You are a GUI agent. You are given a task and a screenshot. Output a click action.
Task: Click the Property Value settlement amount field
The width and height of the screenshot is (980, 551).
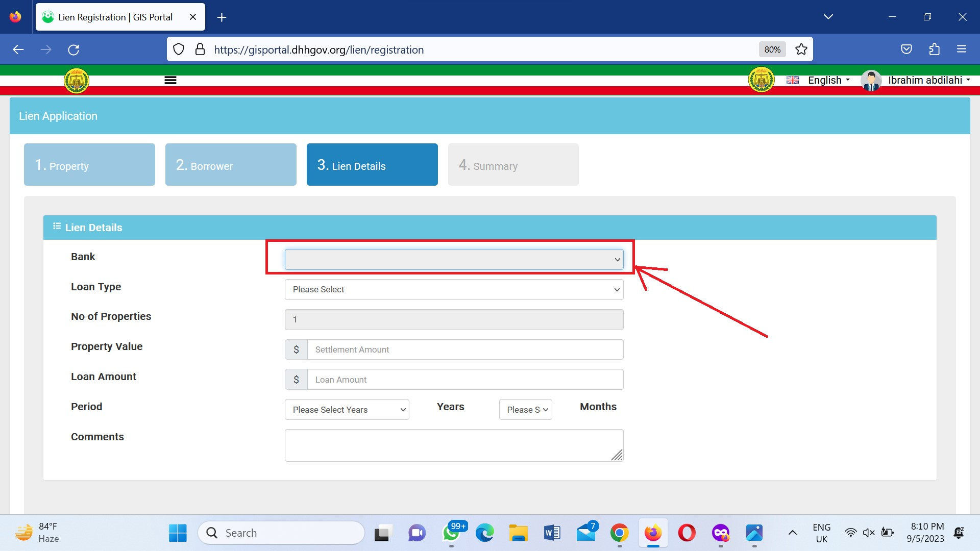[465, 349]
